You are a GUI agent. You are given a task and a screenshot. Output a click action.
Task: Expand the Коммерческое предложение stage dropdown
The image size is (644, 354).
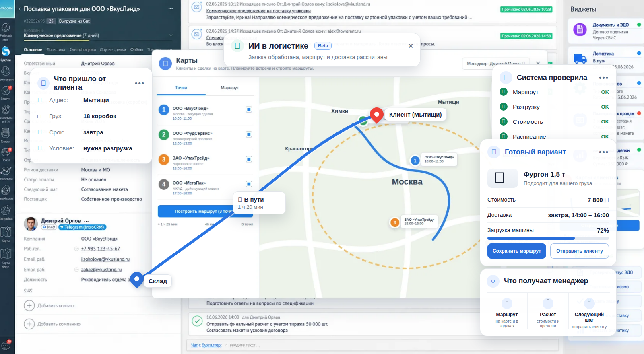tap(171, 35)
